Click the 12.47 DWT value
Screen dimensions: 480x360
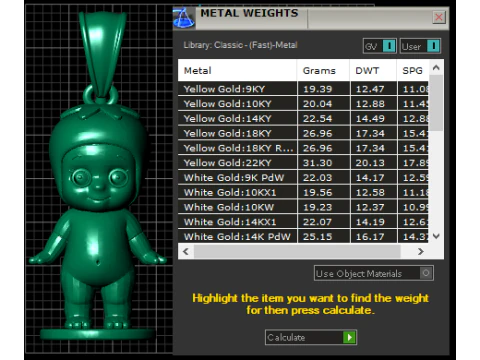click(370, 89)
